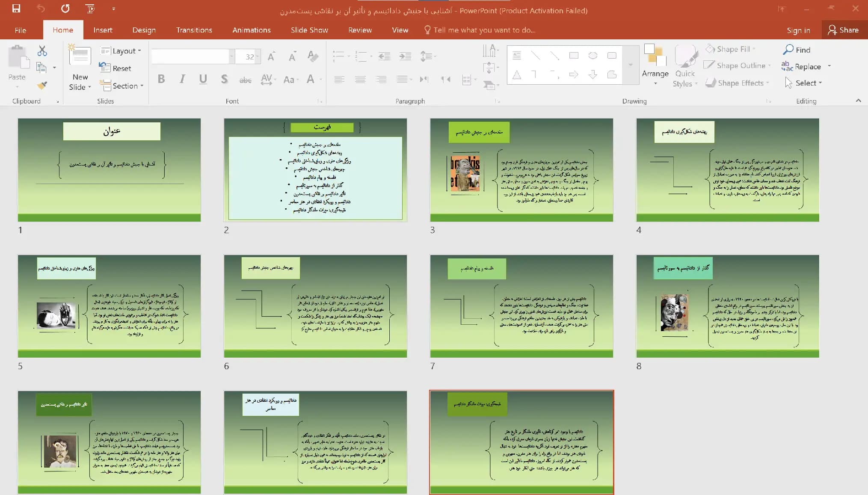Click the Share button

coord(844,30)
